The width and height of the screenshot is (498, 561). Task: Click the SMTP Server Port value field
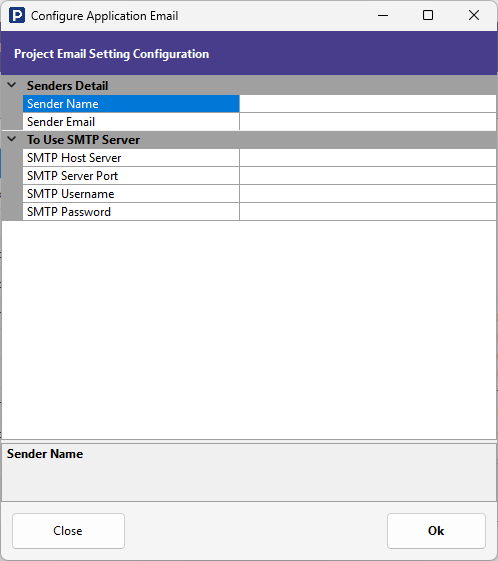pos(368,176)
